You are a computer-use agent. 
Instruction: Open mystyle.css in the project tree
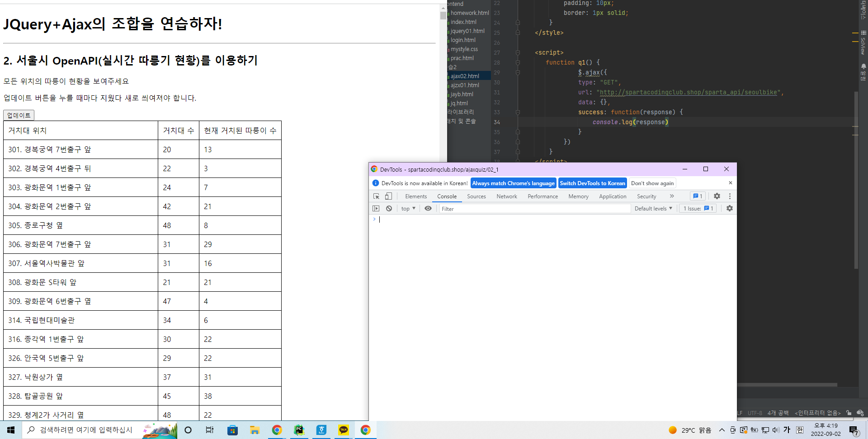464,49
